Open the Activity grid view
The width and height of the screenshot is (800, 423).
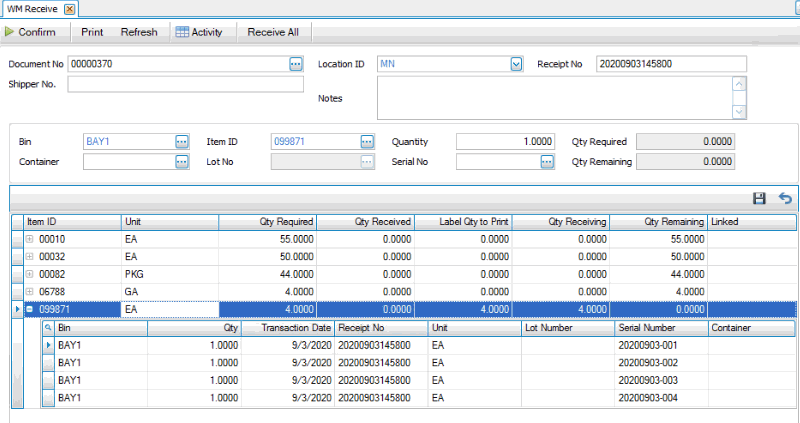pyautogui.click(x=198, y=32)
